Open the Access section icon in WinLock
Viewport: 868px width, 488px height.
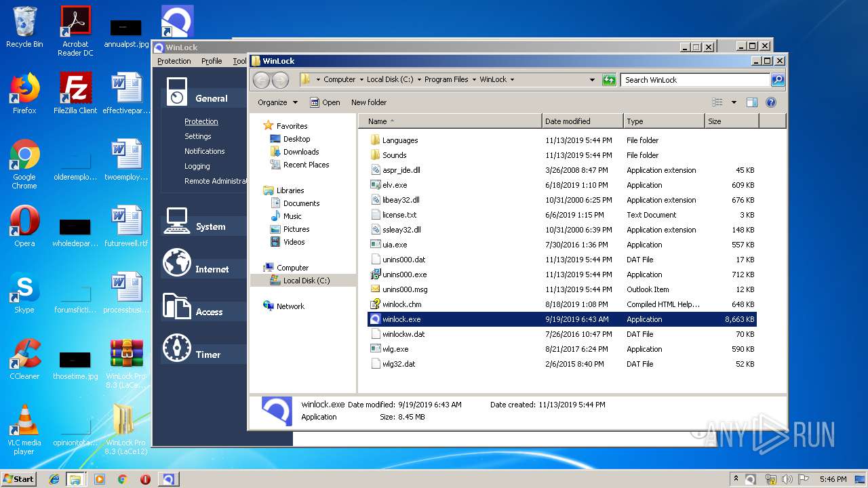point(176,305)
